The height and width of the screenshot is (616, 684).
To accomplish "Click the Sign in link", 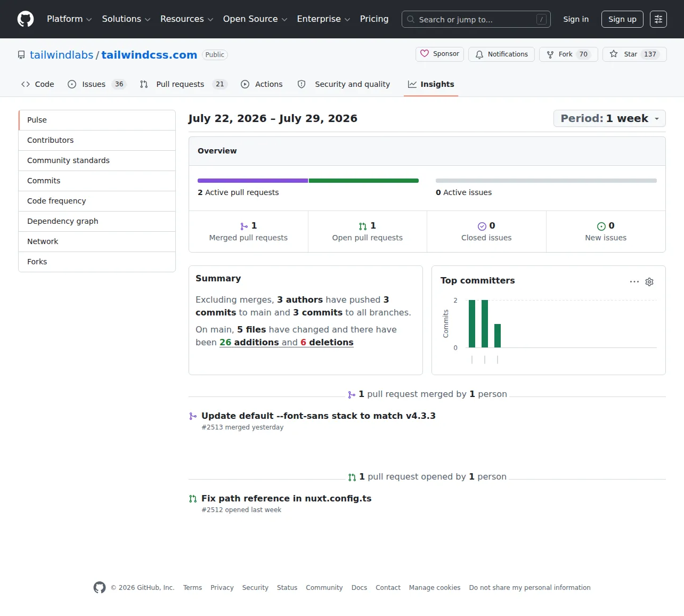I will point(576,19).
